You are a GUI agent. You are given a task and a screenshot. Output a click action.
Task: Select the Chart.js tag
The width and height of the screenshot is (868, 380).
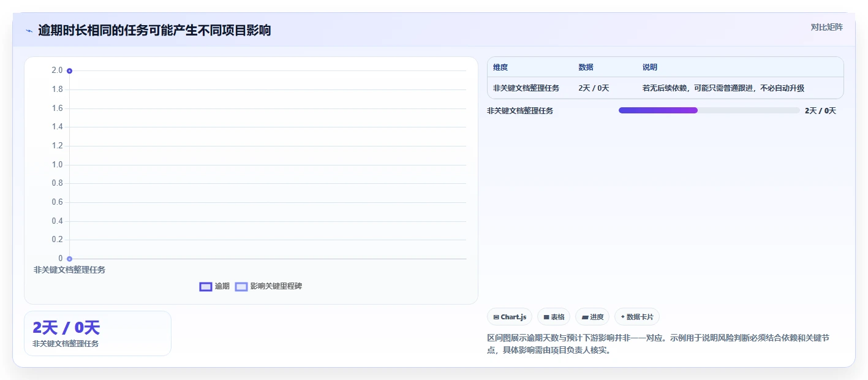tap(510, 317)
